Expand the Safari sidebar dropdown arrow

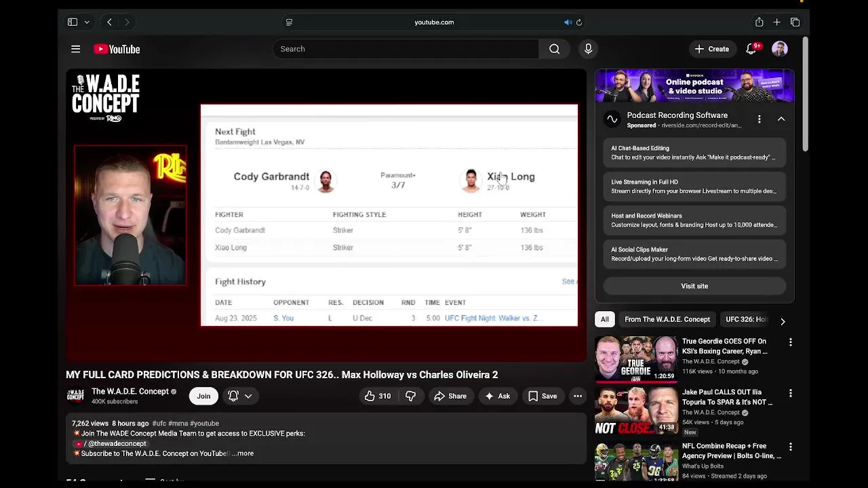tap(87, 22)
